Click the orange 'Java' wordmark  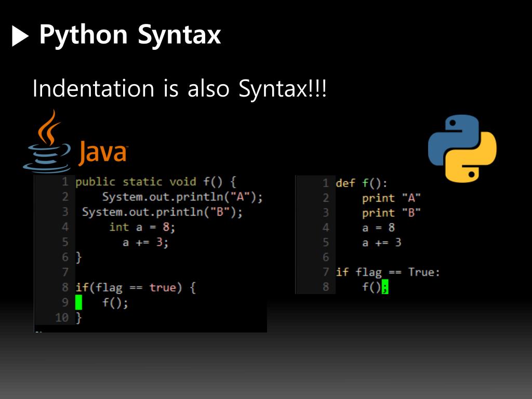click(103, 152)
